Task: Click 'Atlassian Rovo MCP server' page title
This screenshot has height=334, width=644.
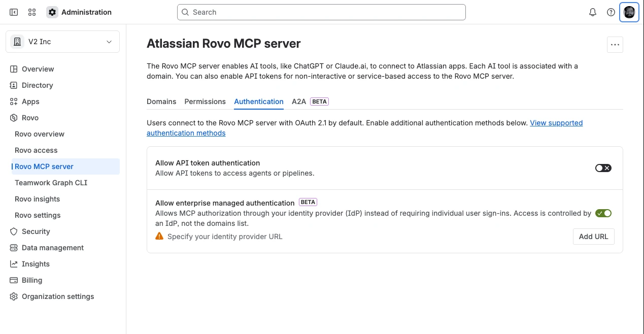Action: (x=224, y=44)
